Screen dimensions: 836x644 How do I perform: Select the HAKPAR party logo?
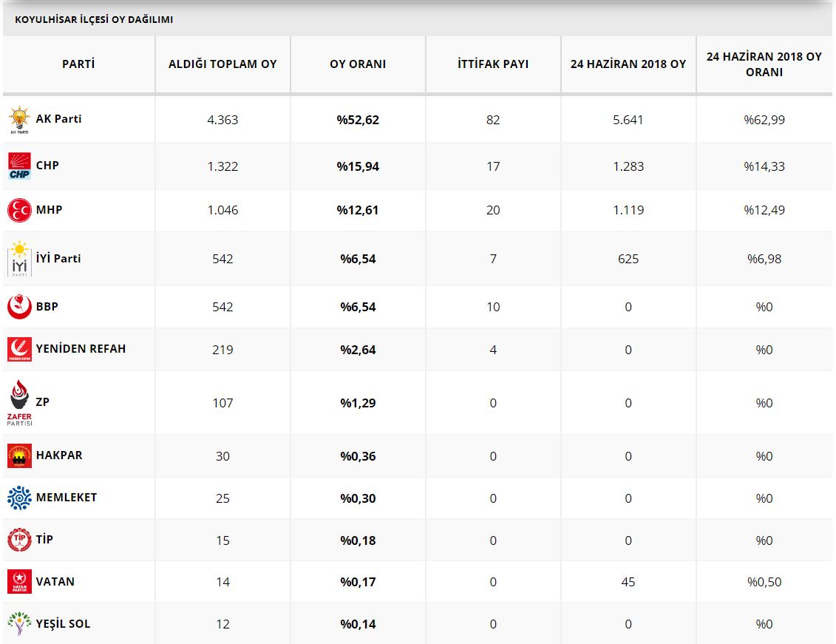tap(19, 455)
